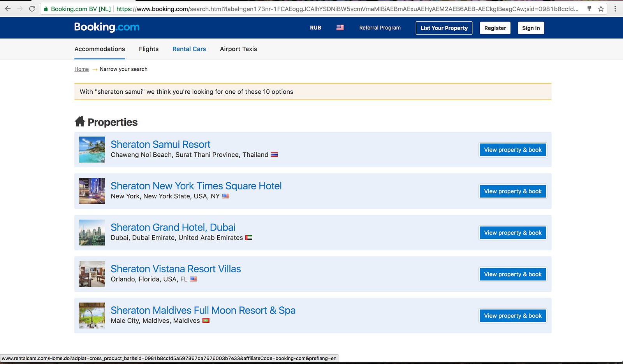Click the key icon in address bar
Viewport: 623px width, 364px height.
[x=589, y=9]
